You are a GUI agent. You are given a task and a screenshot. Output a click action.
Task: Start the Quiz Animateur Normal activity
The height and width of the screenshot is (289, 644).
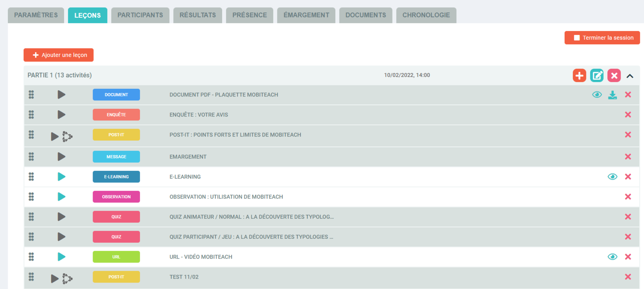61,217
